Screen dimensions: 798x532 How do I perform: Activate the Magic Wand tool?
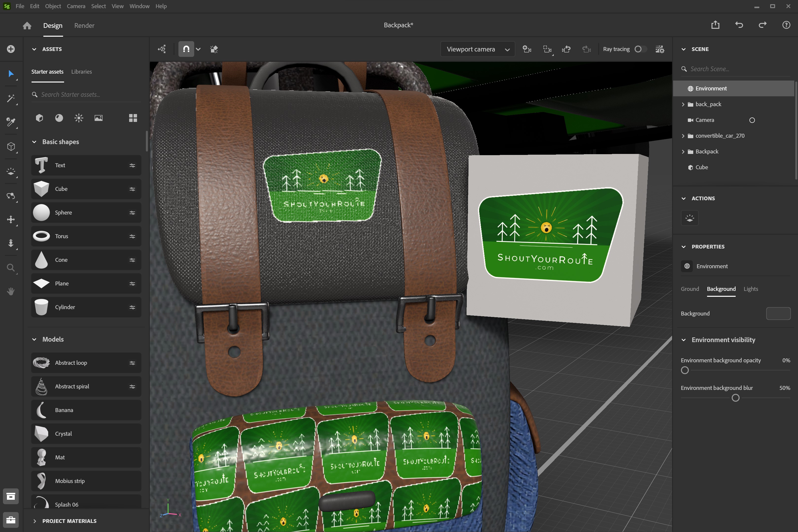click(11, 98)
